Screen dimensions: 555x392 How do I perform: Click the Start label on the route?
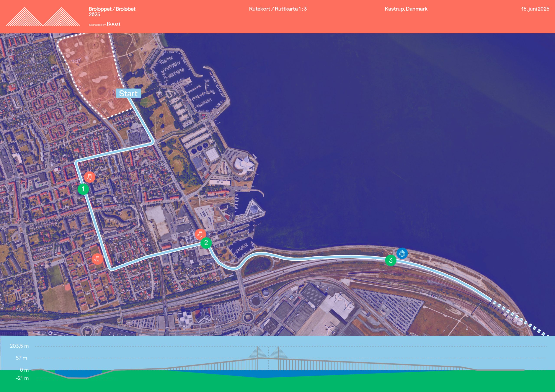coord(128,93)
